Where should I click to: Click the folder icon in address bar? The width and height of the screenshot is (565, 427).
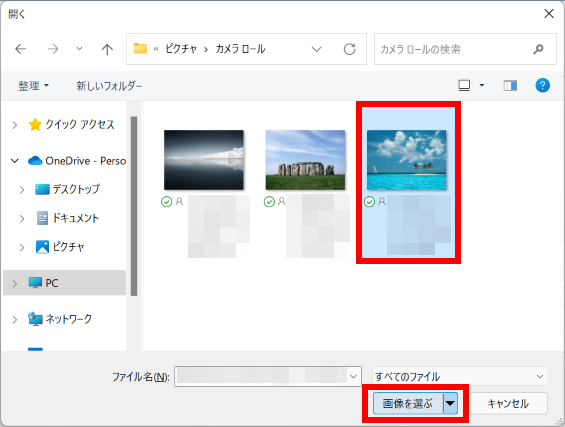pos(140,48)
